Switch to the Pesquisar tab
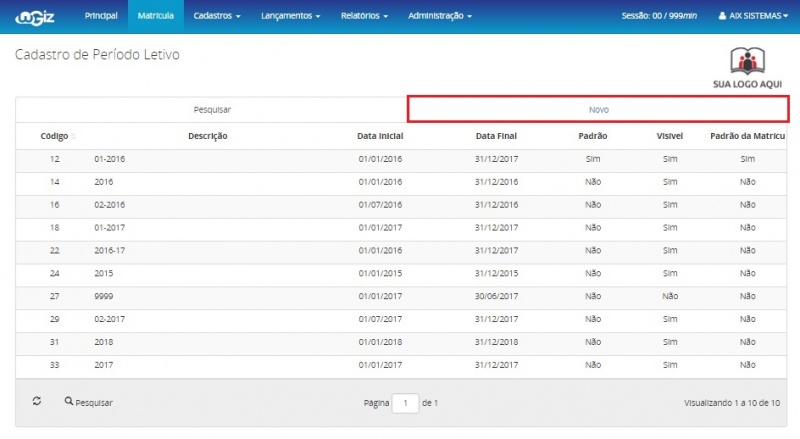Image resolution: width=800 pixels, height=439 pixels. 211,109
